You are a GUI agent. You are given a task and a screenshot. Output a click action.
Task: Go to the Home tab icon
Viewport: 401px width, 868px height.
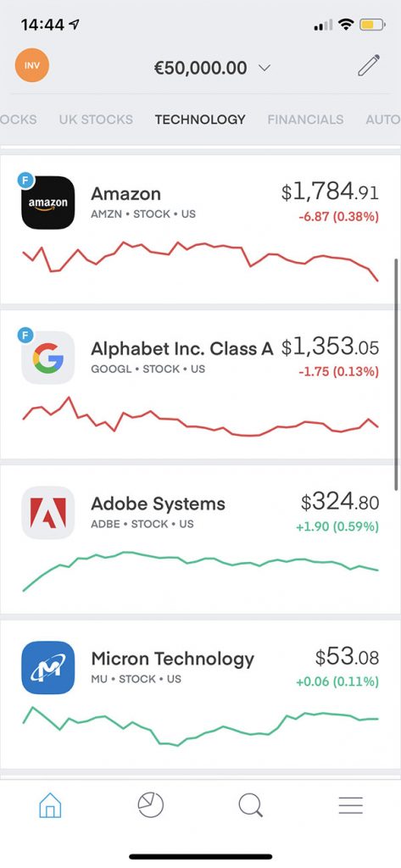pyautogui.click(x=50, y=805)
